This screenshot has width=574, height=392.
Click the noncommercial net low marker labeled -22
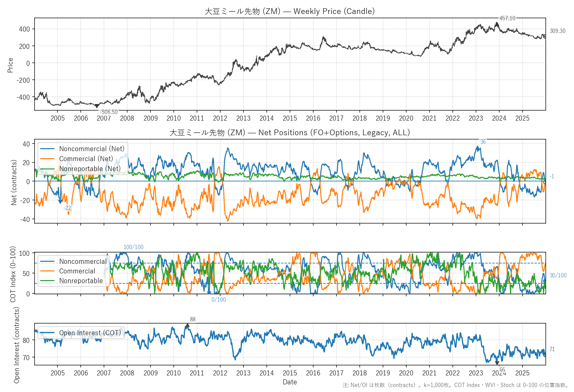click(60, 201)
